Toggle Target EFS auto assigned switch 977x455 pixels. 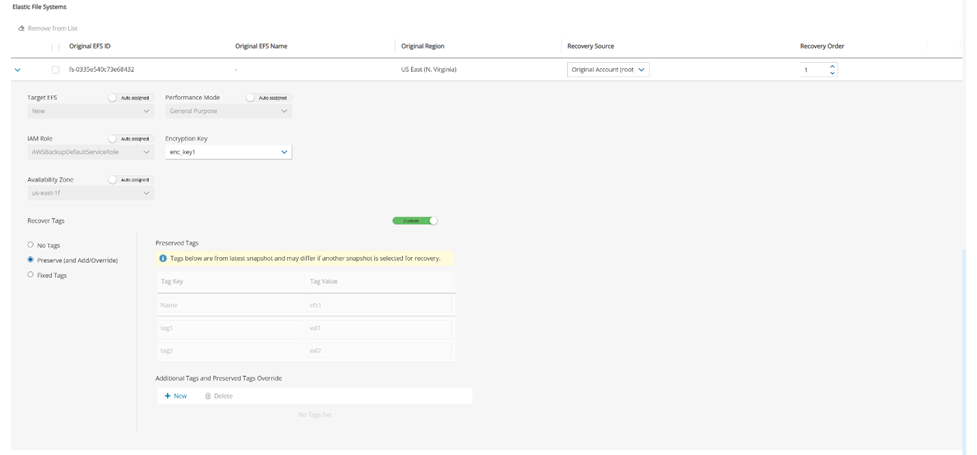click(113, 98)
